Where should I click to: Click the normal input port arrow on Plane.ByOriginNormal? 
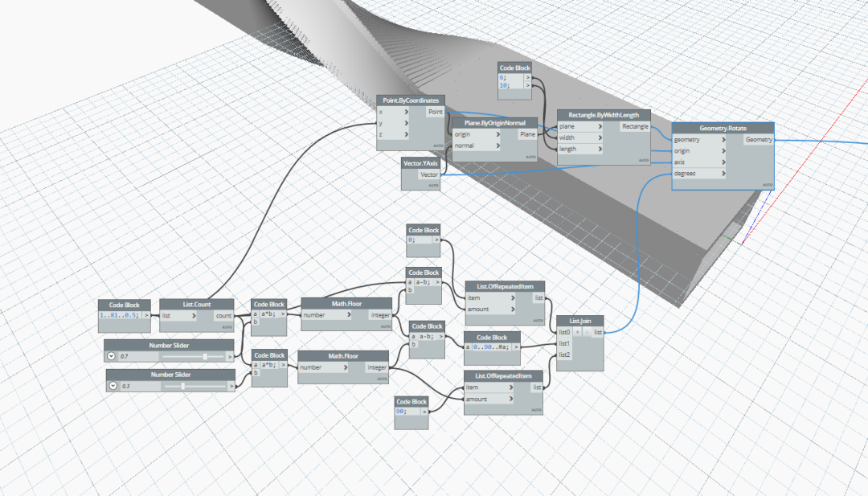click(498, 146)
